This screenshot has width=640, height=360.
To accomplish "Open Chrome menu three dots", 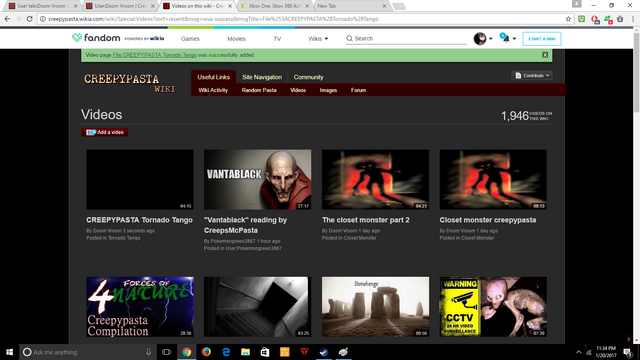I will pos(633,19).
